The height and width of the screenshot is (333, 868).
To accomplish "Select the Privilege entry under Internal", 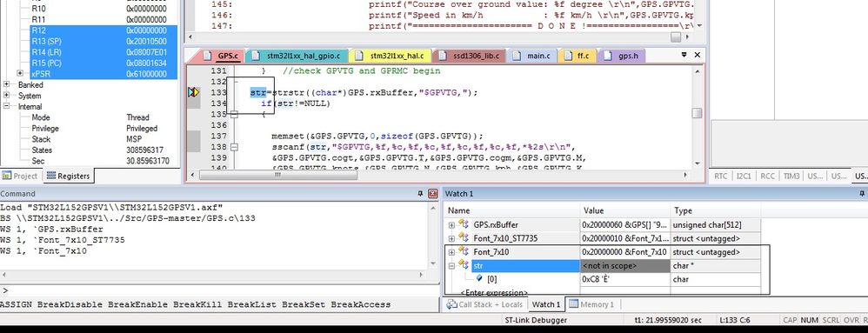I will click(103, 129).
